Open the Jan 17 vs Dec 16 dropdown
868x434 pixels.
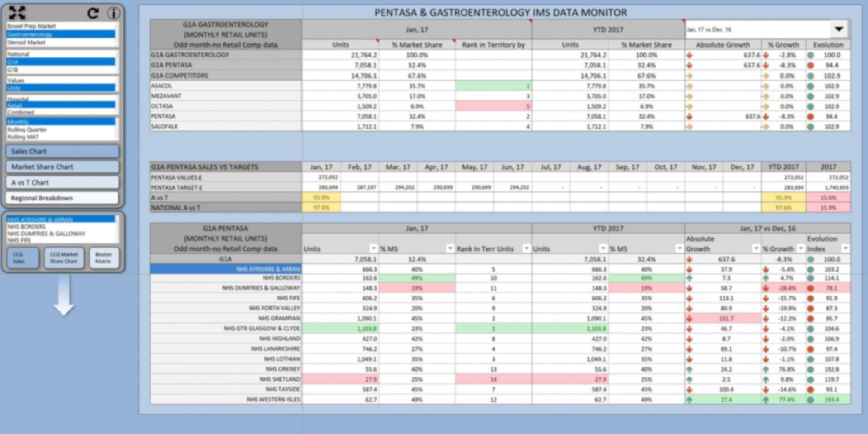click(x=839, y=29)
